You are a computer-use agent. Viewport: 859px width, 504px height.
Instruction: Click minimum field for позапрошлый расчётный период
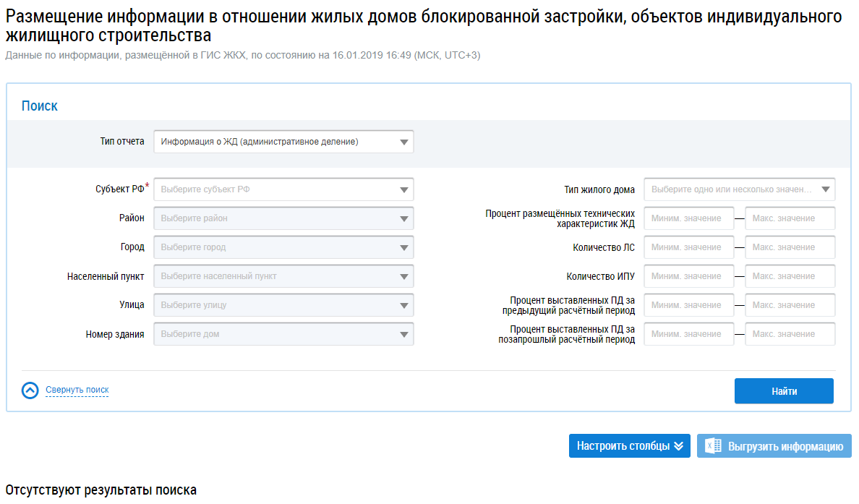click(x=688, y=334)
